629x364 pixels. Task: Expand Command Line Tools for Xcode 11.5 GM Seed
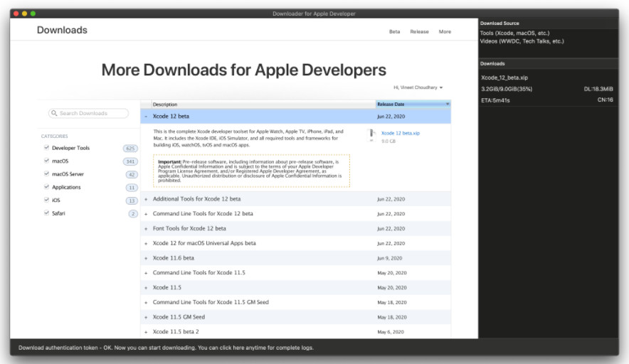[x=146, y=303]
